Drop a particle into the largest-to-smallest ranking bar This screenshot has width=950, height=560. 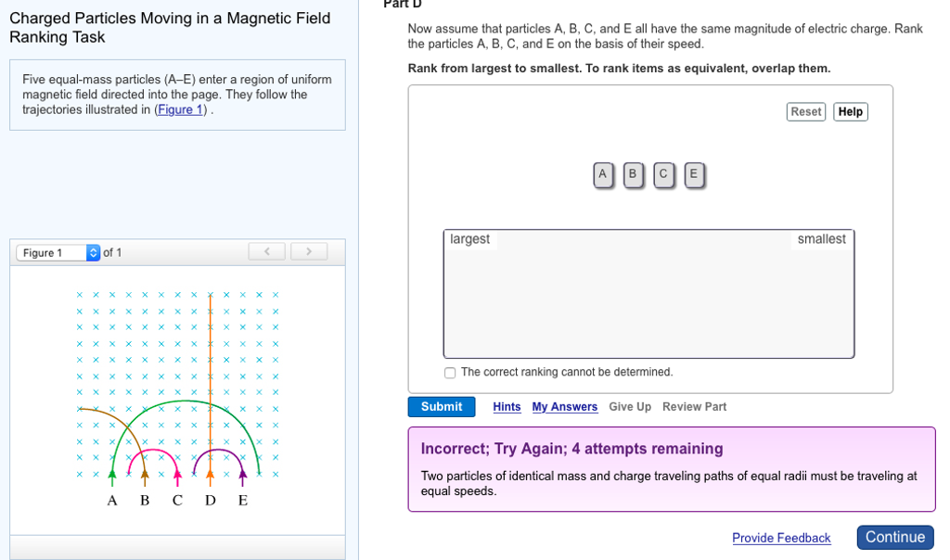point(648,292)
